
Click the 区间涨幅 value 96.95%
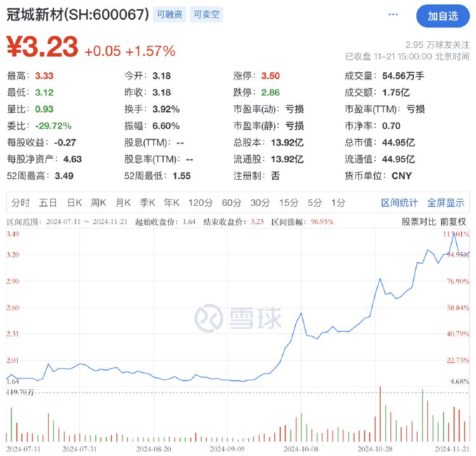click(x=322, y=222)
